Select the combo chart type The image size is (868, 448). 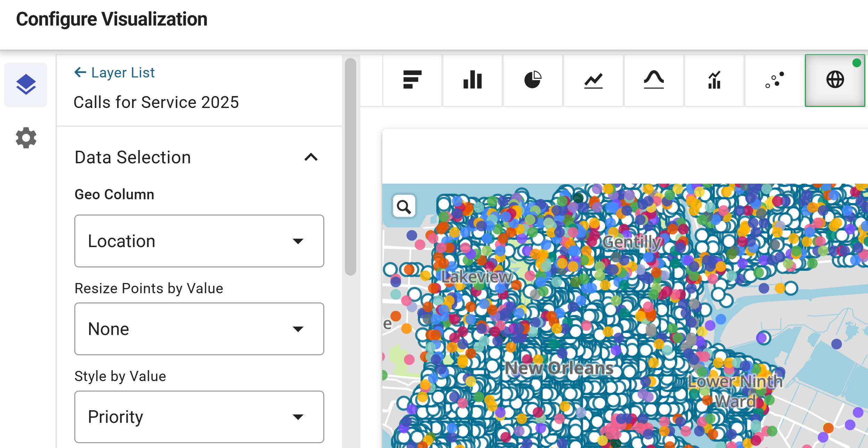coord(714,80)
